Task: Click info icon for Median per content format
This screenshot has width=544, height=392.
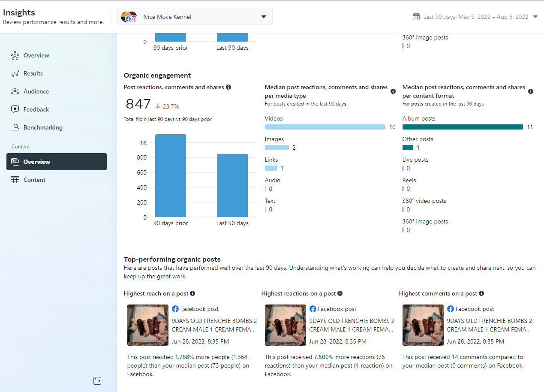Action: [x=531, y=91]
